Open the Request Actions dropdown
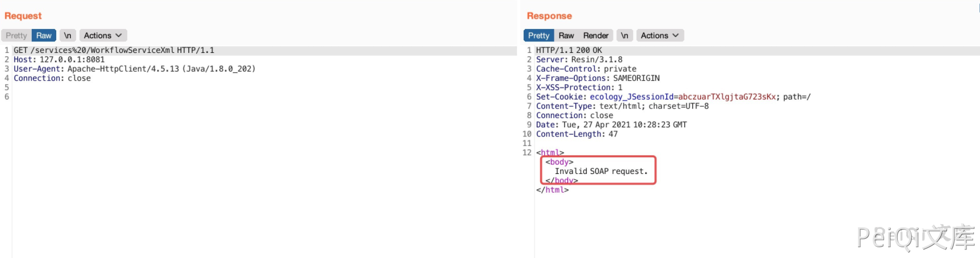The image size is (980, 258). 103,35
